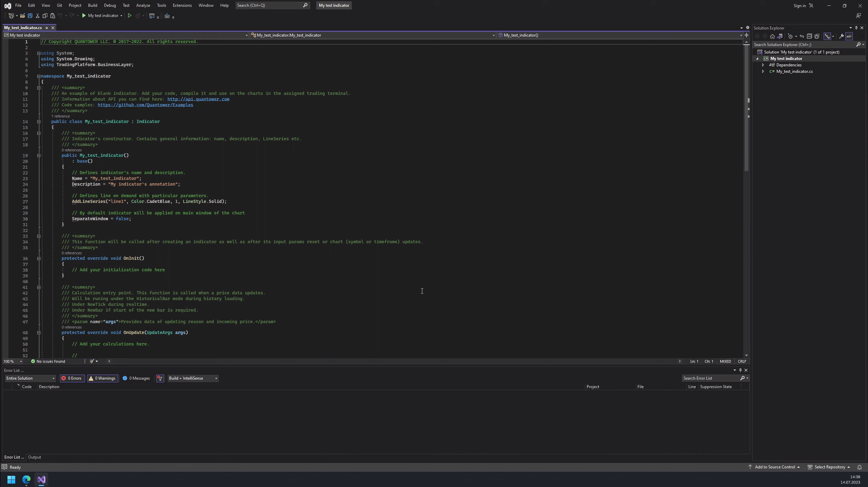The width and height of the screenshot is (868, 487).
Task: Click the Cut scissors icon
Action: [x=38, y=16]
